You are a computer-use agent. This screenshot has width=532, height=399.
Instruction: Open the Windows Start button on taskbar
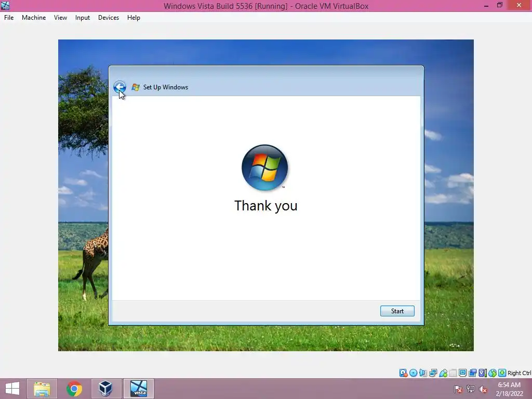point(12,389)
